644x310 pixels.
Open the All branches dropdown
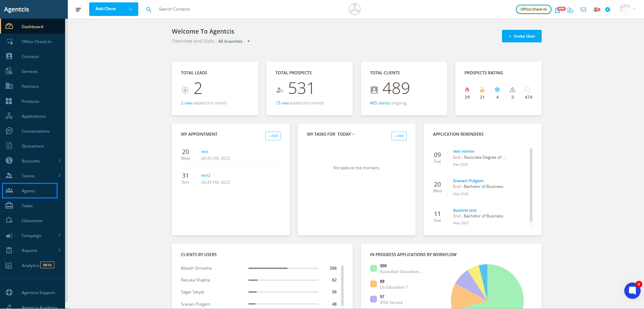(x=234, y=41)
